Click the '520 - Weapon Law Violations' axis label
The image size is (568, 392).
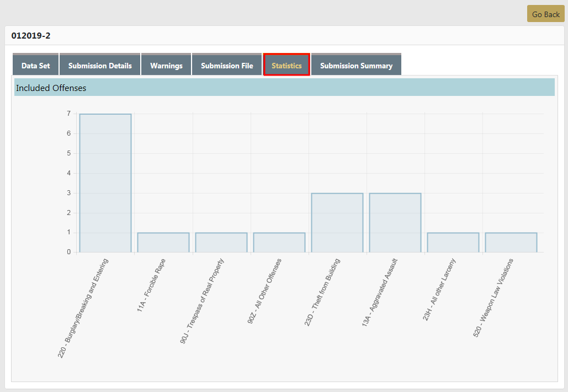tap(493, 298)
